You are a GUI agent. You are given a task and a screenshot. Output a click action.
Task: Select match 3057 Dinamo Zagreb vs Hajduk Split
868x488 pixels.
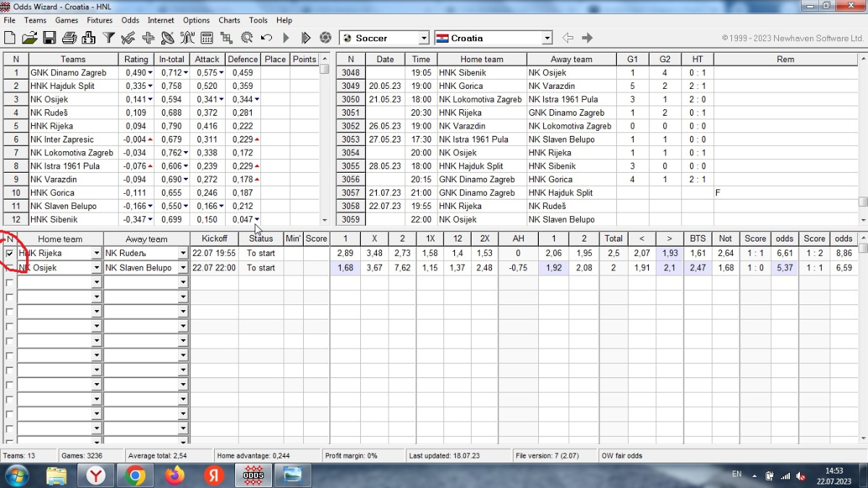597,193
